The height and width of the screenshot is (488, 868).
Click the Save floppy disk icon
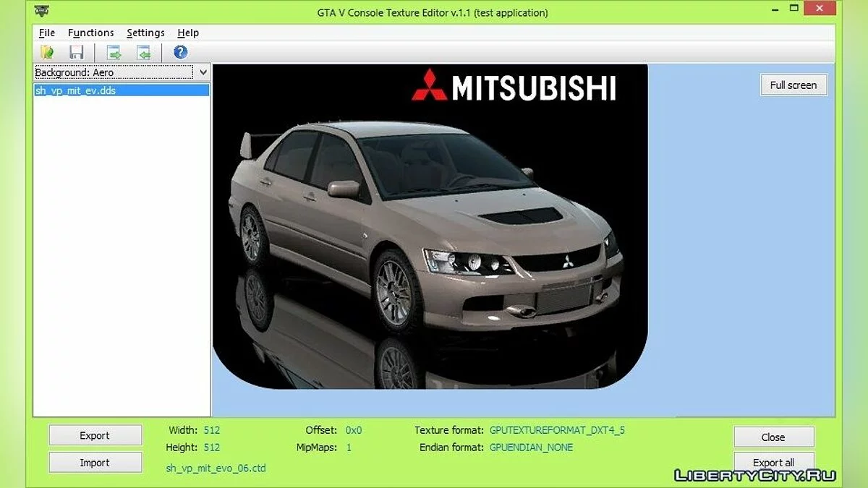pos(76,52)
